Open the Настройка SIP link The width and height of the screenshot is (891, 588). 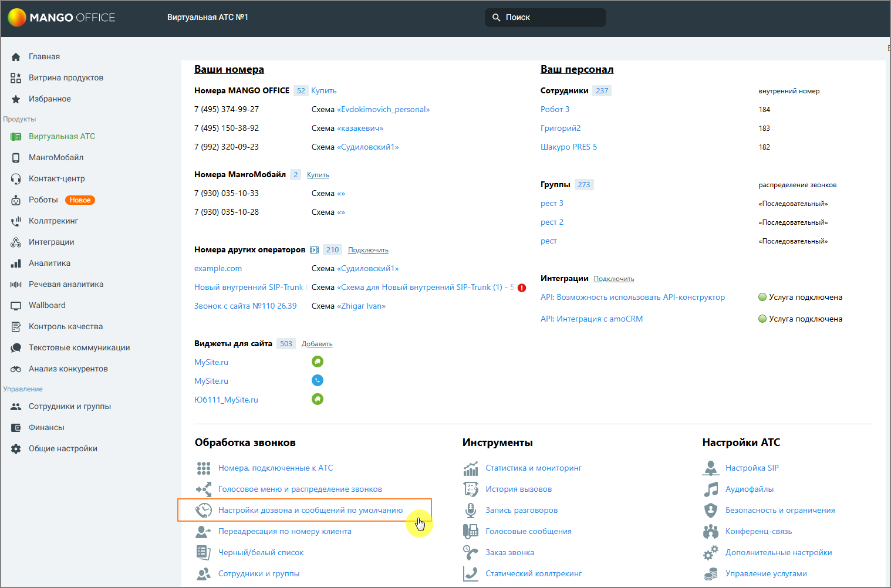pyautogui.click(x=752, y=468)
